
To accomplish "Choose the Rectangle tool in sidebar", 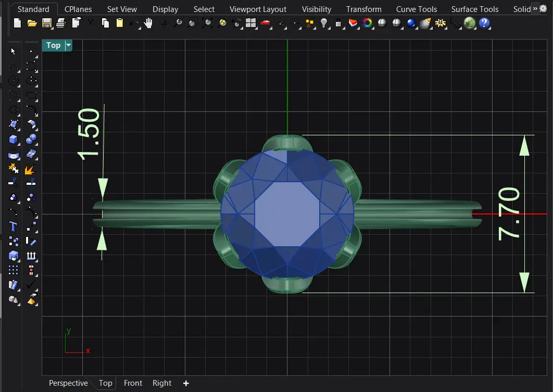I will click(x=31, y=96).
